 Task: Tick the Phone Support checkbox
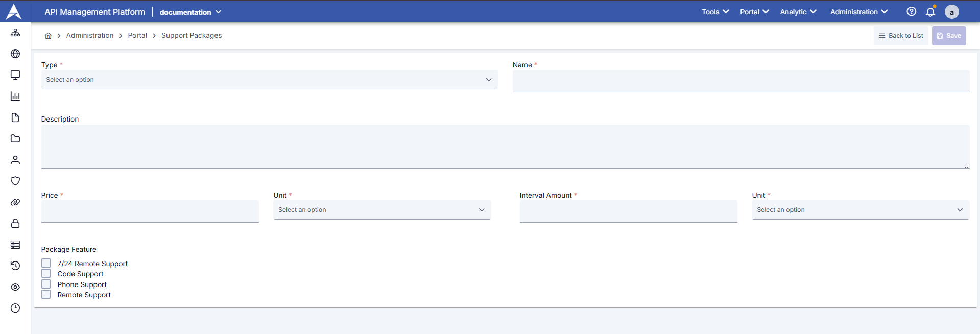tap(46, 284)
